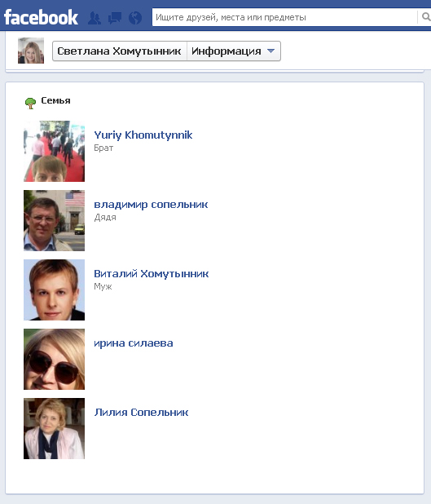431x504 pixels.
Task: Open ирина силаева profile link
Action: [x=134, y=343]
